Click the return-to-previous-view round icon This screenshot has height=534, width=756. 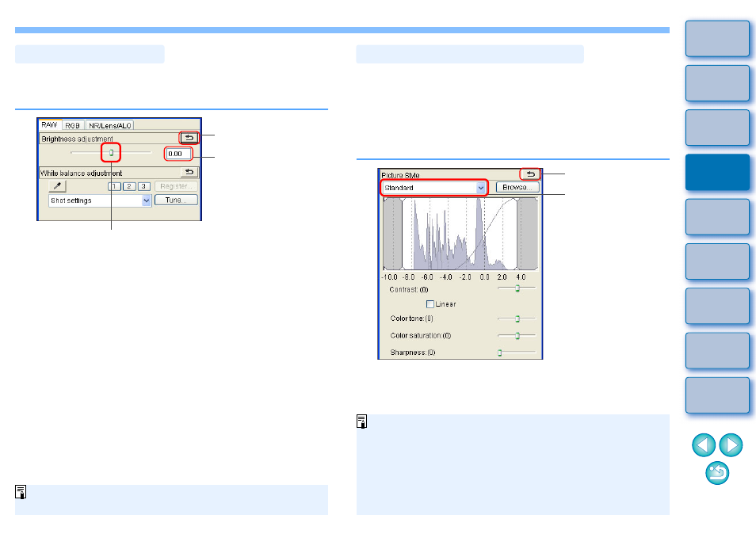[x=717, y=473]
